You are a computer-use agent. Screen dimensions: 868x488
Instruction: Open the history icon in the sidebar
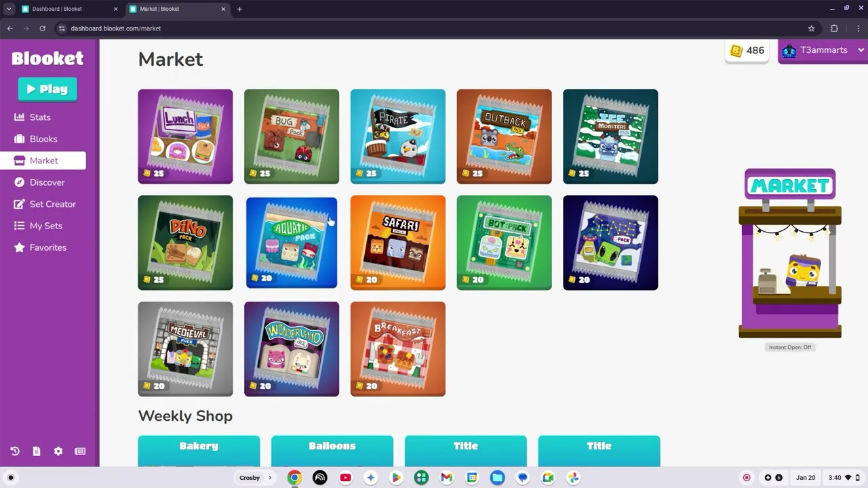pos(15,451)
